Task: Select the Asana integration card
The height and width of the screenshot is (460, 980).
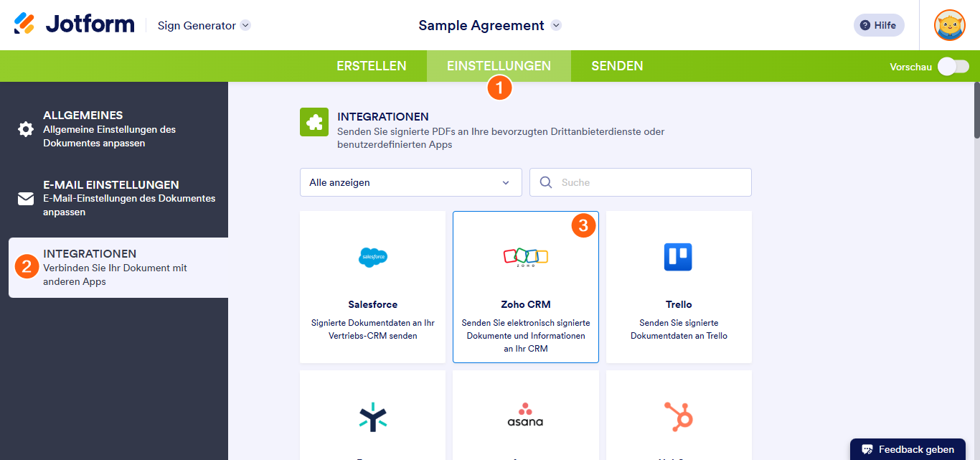Action: click(x=525, y=423)
